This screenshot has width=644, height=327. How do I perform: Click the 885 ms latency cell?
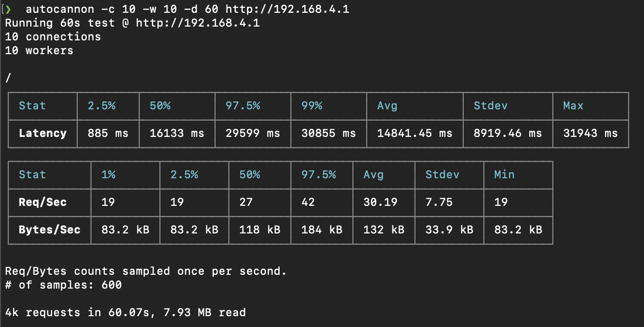click(108, 133)
